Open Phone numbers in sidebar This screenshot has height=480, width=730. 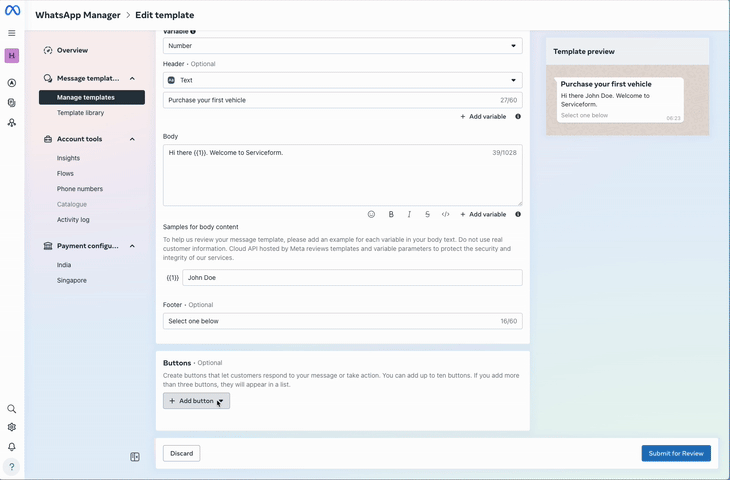(x=80, y=189)
